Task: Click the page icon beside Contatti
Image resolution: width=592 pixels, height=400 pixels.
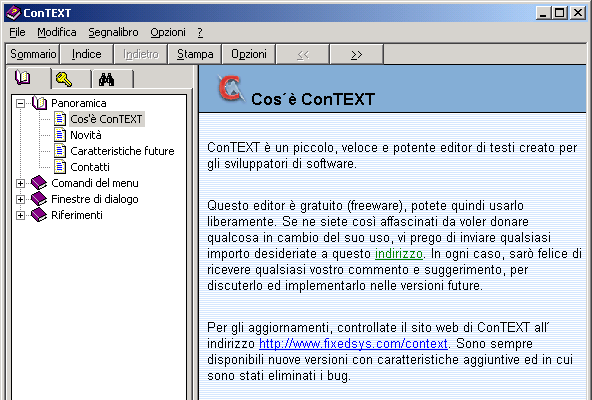Action: [60, 167]
